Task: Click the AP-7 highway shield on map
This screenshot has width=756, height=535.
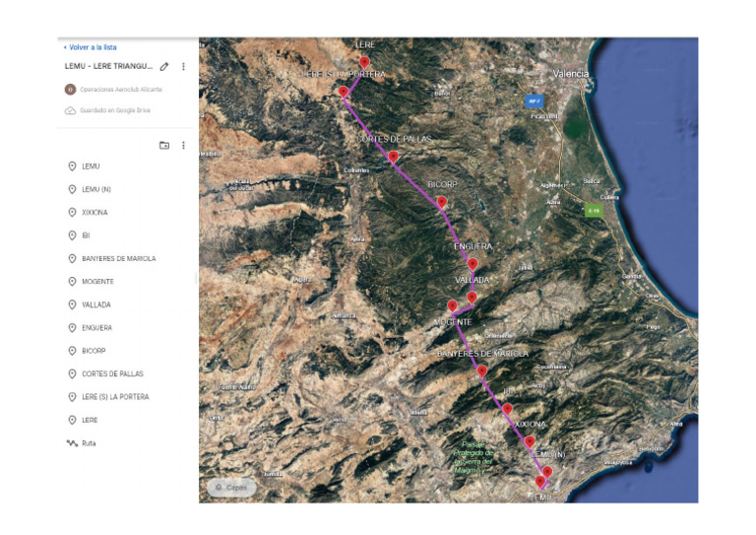Action: [535, 101]
